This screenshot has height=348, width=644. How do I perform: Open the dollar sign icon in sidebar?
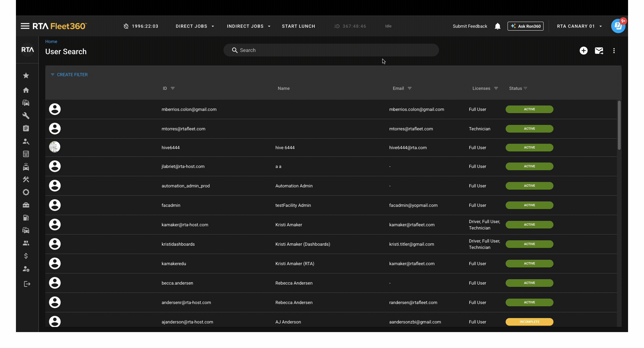point(26,256)
